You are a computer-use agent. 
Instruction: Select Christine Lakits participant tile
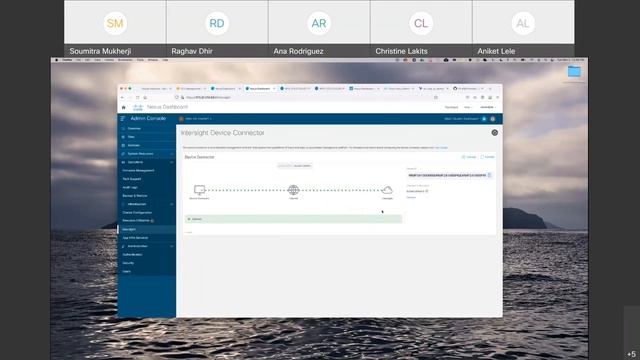click(x=421, y=28)
